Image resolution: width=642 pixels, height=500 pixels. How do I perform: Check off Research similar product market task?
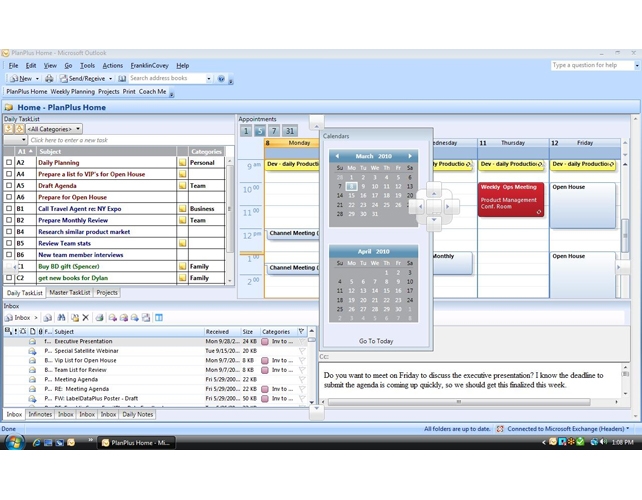tap(9, 232)
